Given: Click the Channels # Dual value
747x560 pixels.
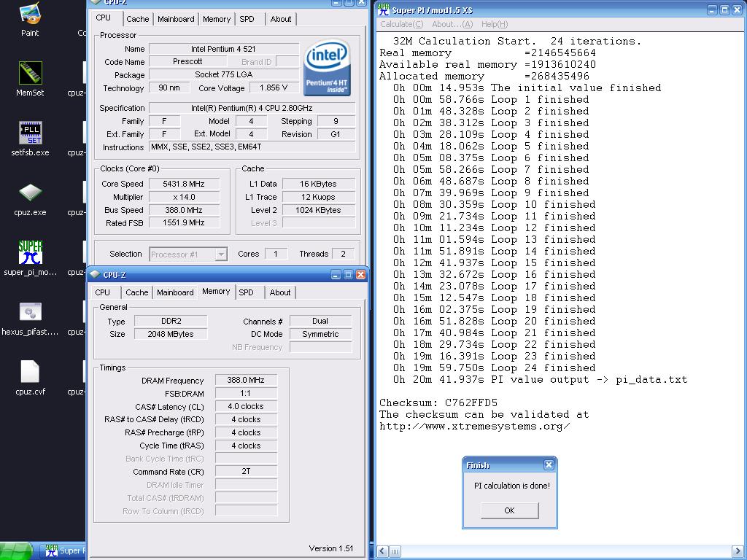Looking at the screenshot, I should point(320,321).
